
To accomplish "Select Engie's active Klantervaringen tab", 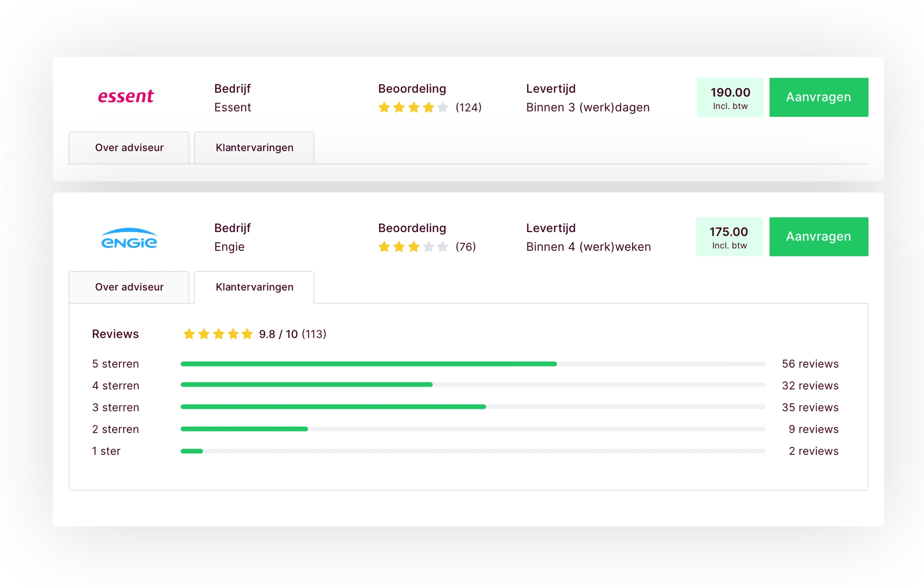I will tap(254, 287).
